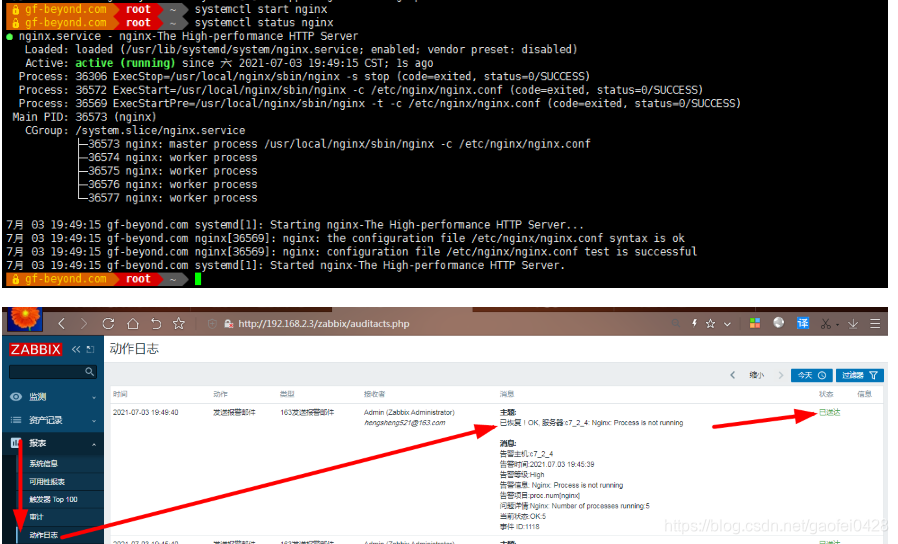Open the downloads arrow icon
Viewport: 898px width, 544px height.
click(853, 324)
